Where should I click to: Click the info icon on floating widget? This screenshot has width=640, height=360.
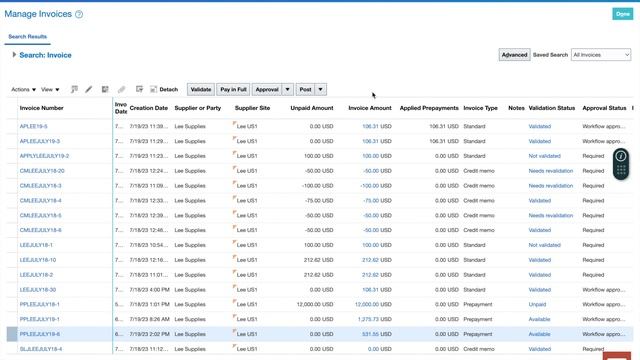pos(621,156)
